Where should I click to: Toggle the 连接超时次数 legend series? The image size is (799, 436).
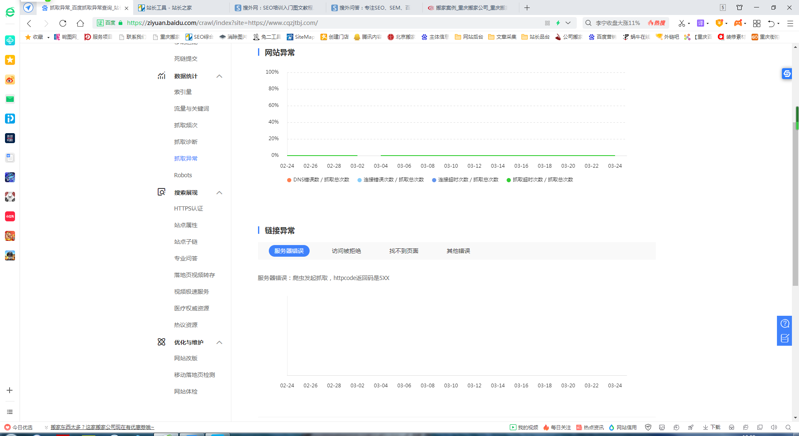pos(465,180)
